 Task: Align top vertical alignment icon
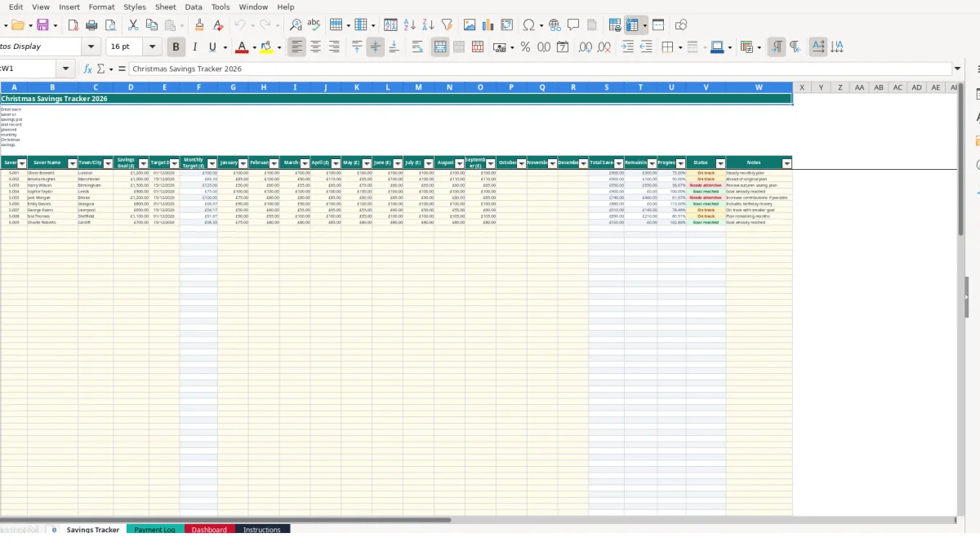pos(357,47)
